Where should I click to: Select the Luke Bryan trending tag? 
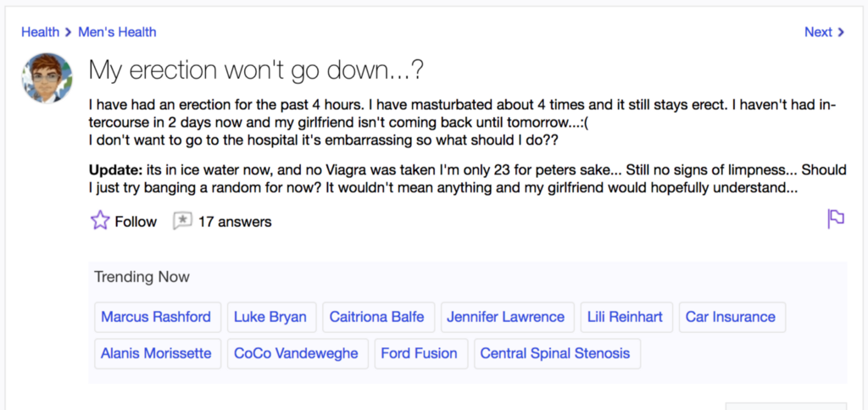(272, 317)
